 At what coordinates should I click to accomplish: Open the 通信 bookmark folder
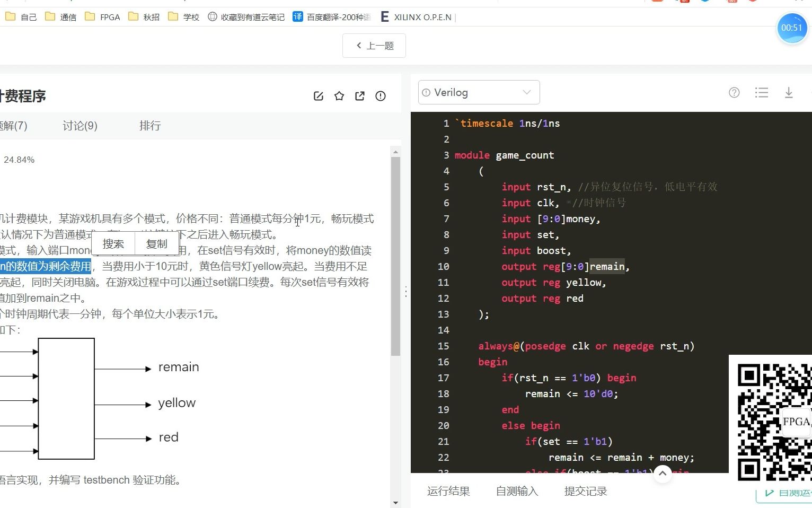click(x=61, y=17)
